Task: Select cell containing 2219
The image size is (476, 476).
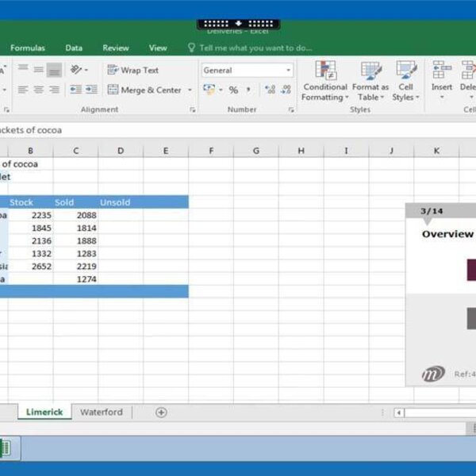Action: click(x=75, y=267)
